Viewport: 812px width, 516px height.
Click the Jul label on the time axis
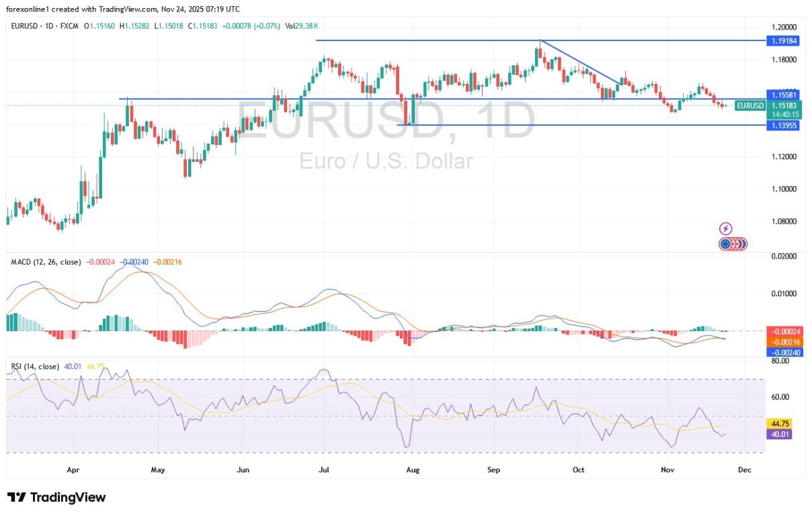[x=324, y=470]
